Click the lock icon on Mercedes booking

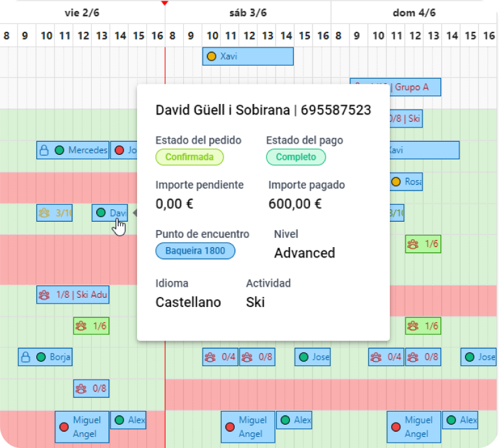pyautogui.click(x=44, y=150)
